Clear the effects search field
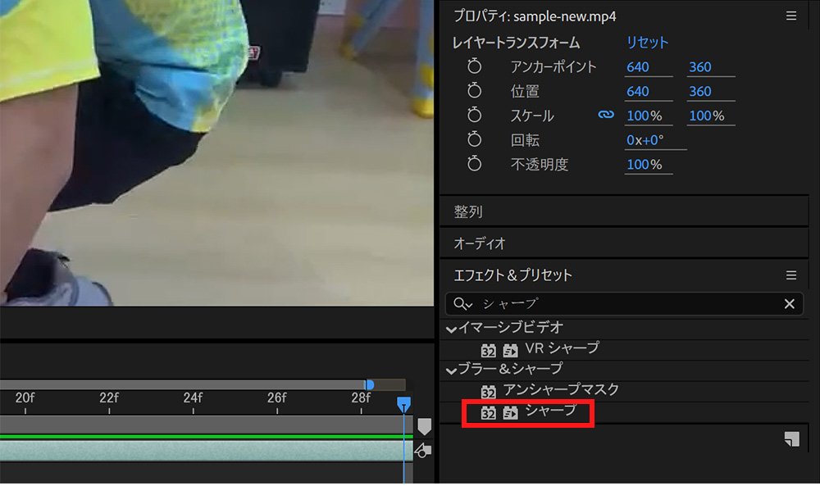 (789, 304)
